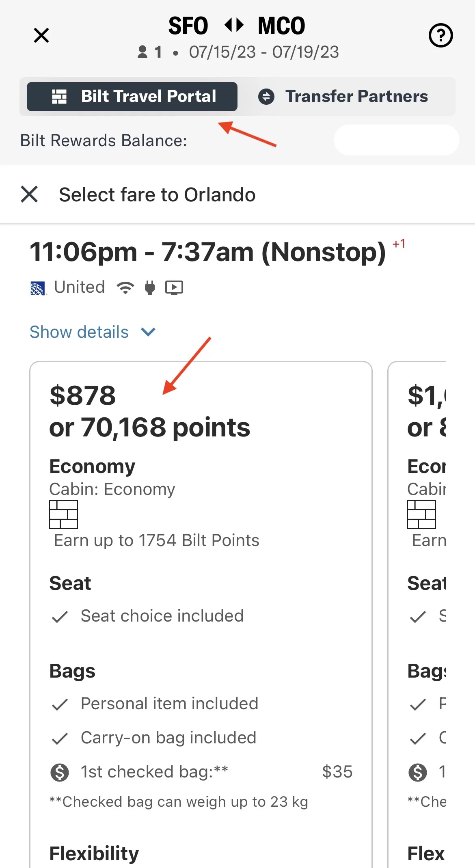
Task: Tap the Bilt logo in Economy fare
Action: [x=63, y=514]
